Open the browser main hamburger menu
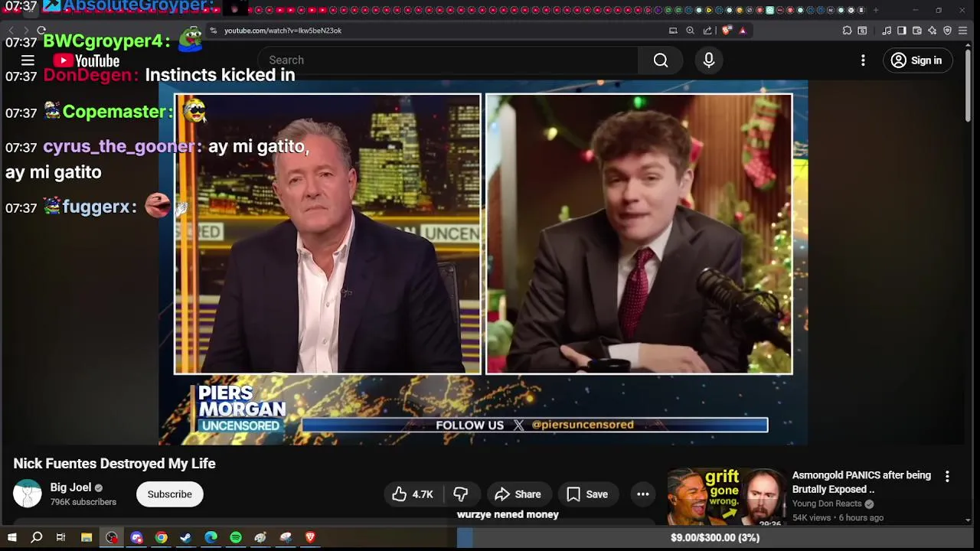This screenshot has height=551, width=980. point(963,31)
